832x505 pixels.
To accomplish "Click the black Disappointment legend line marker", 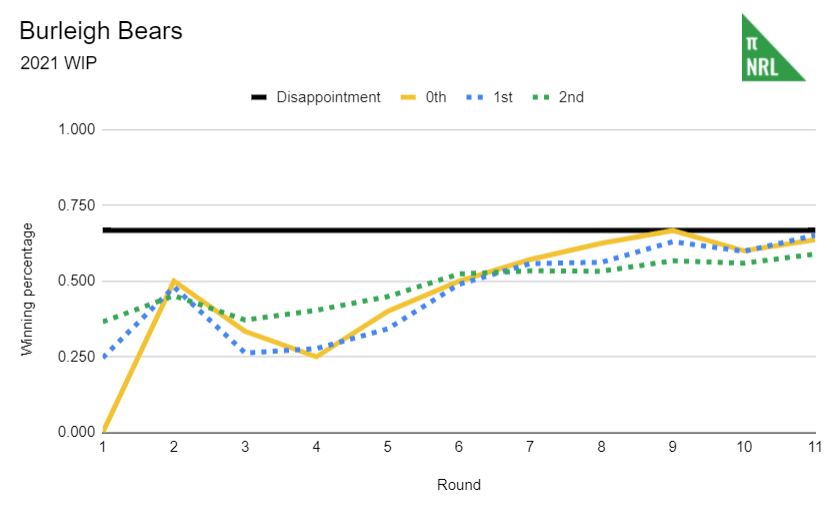I will coord(258,98).
